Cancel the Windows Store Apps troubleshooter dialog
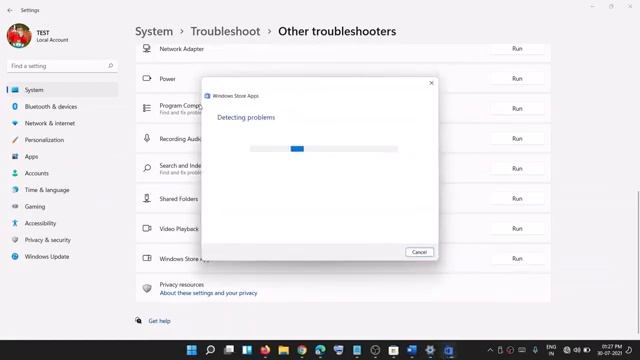 (x=419, y=252)
